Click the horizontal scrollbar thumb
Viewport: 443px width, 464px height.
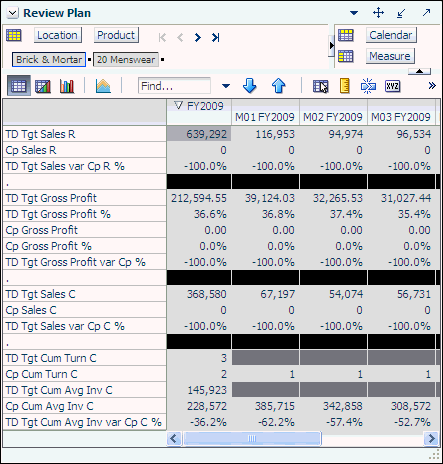252,438
